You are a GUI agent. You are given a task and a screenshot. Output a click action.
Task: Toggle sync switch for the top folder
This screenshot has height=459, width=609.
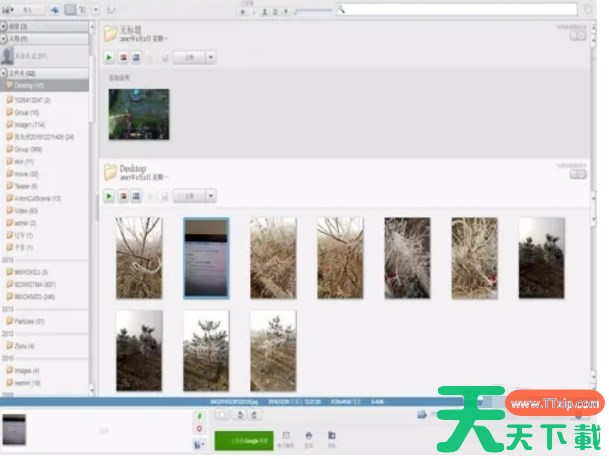[578, 35]
